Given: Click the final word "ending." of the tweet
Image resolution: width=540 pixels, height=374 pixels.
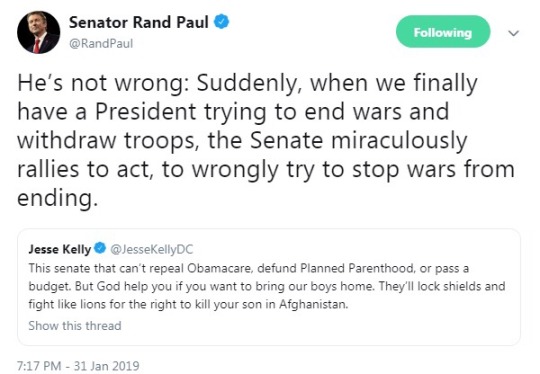Looking at the screenshot, I should point(58,198).
